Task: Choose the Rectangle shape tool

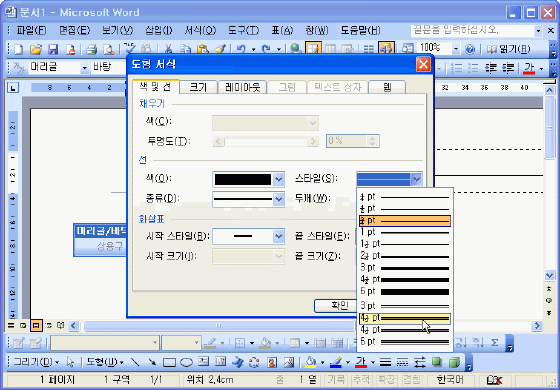Action: click(x=169, y=362)
